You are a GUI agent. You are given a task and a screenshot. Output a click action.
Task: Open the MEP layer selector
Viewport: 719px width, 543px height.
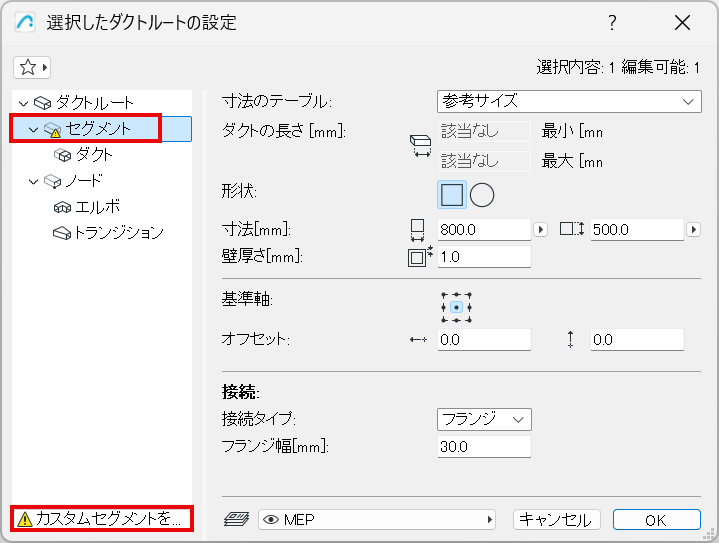pos(377,520)
